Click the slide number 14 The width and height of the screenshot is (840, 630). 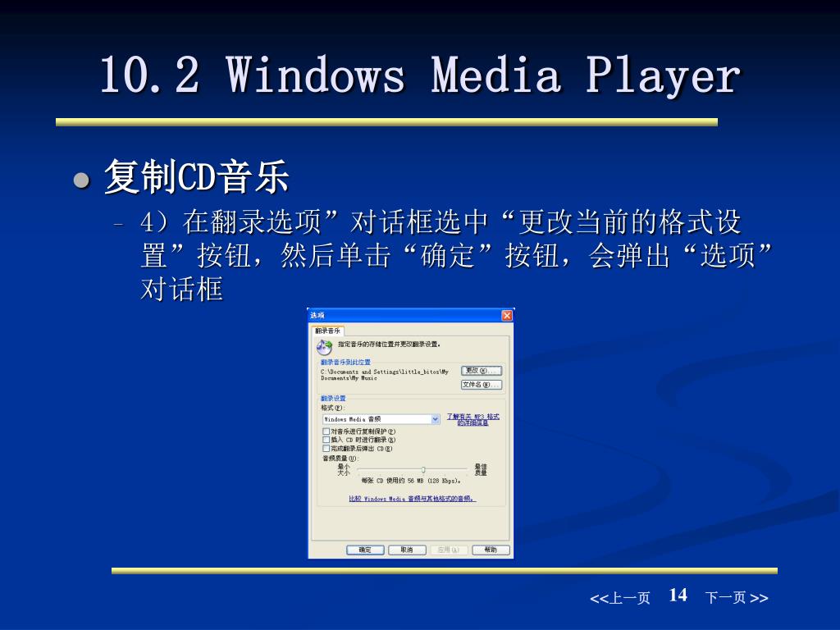coord(678,596)
